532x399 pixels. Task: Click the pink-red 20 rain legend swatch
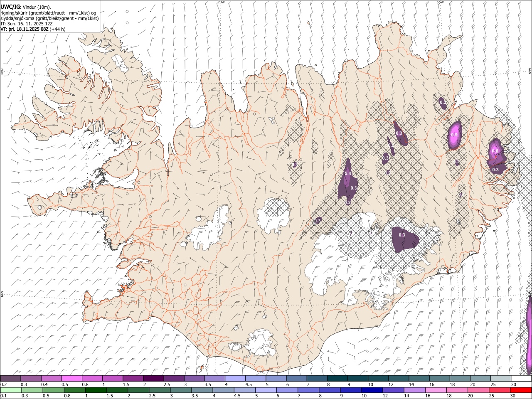(x=478, y=390)
